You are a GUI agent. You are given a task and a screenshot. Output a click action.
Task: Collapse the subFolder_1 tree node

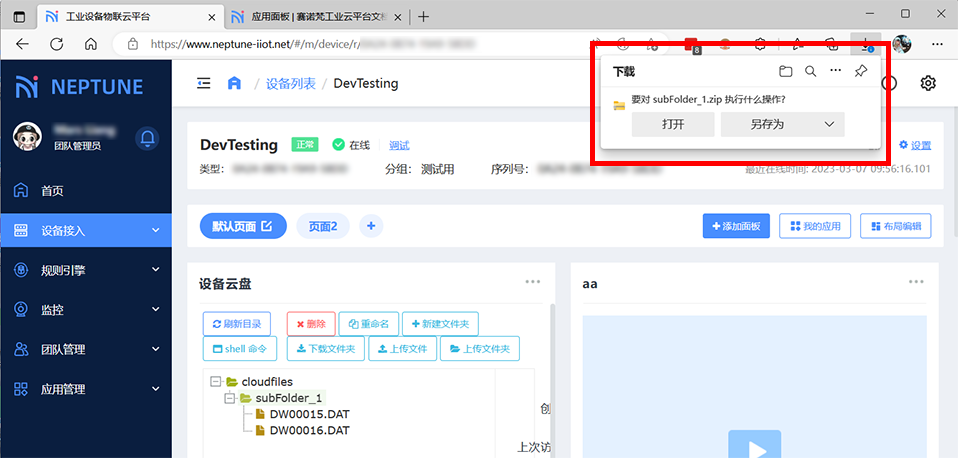click(230, 398)
